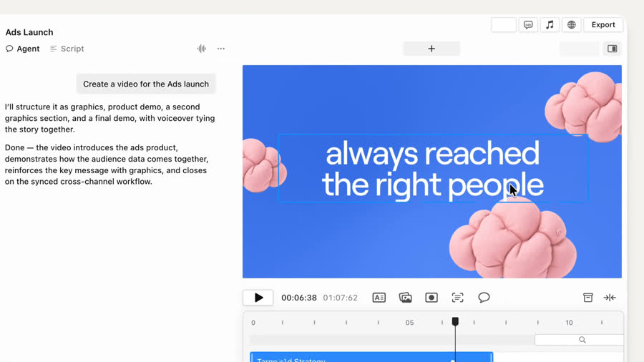Click the captions frame icon in toolbar
The height and width of the screenshot is (362, 644).
[457, 298]
